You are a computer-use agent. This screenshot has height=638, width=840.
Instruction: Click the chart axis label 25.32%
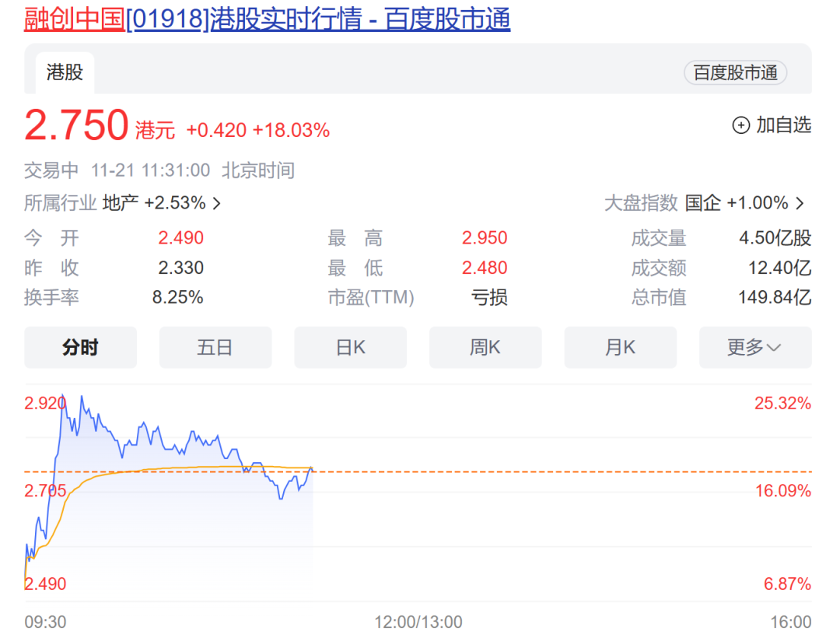point(782,403)
